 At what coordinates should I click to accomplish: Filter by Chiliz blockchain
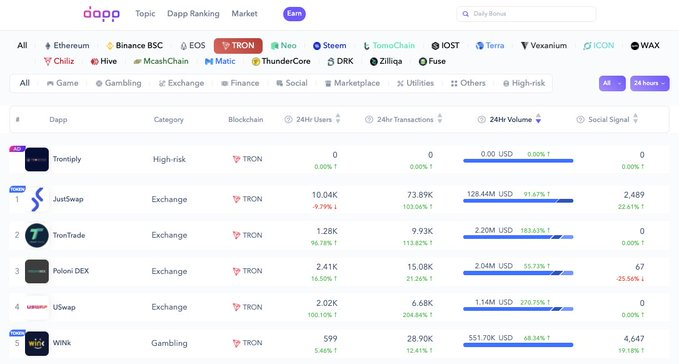tap(59, 61)
